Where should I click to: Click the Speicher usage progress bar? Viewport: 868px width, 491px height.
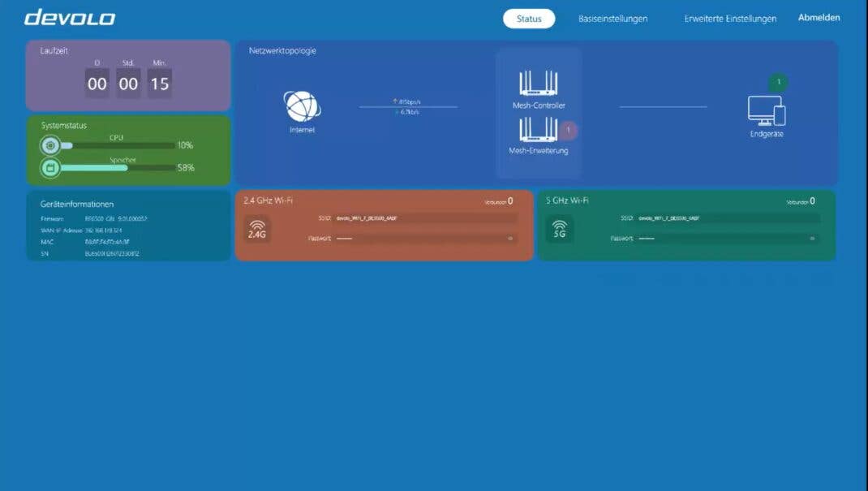click(x=118, y=168)
